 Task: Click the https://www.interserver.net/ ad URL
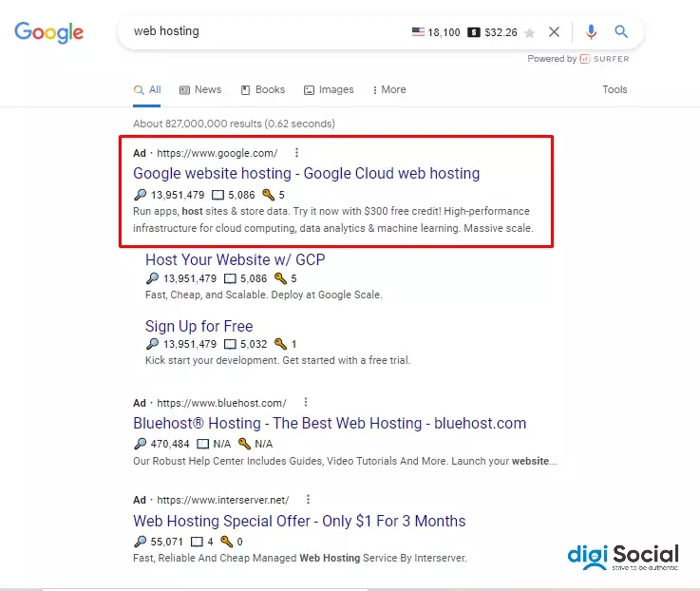(223, 500)
